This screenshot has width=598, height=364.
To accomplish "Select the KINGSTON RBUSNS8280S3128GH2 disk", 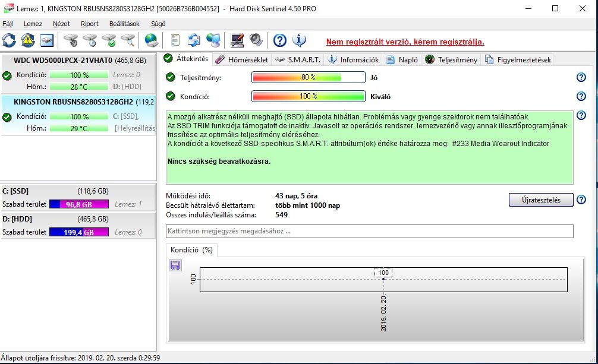I will click(x=78, y=115).
